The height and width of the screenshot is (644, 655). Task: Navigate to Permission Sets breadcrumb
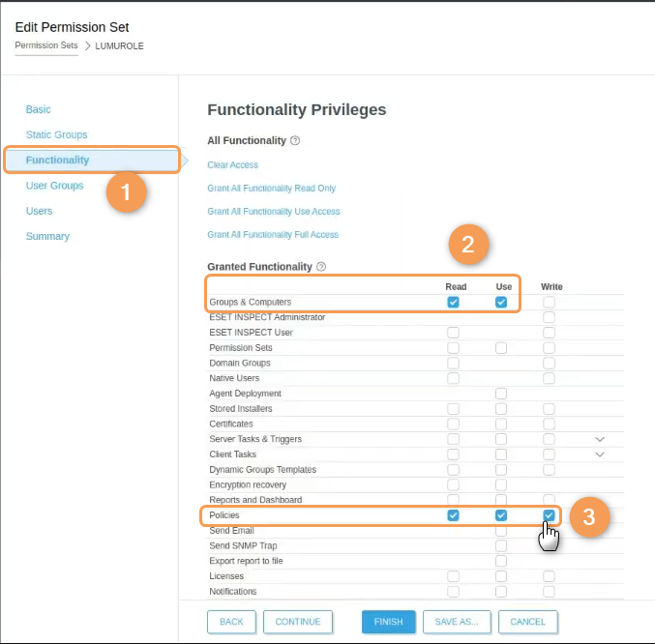[46, 45]
